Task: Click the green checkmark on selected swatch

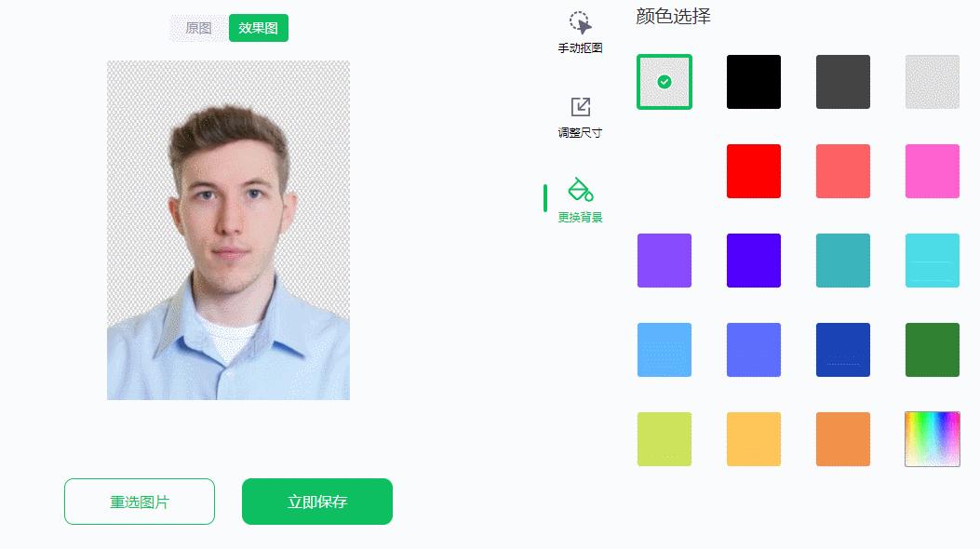Action: (664, 82)
